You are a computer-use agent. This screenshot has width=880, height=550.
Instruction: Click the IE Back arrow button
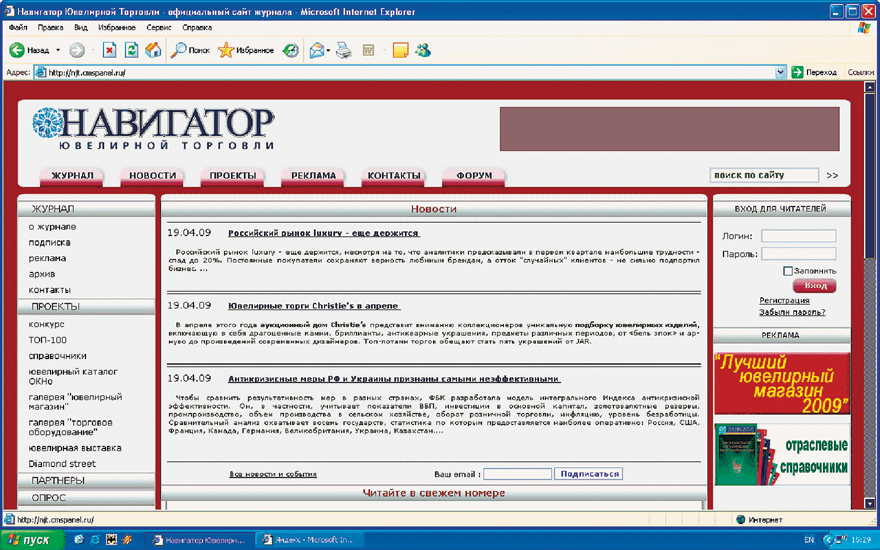pyautogui.click(x=17, y=51)
